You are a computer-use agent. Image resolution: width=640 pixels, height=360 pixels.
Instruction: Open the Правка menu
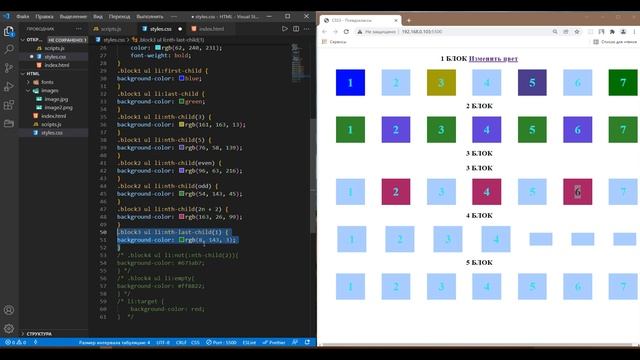pos(44,17)
